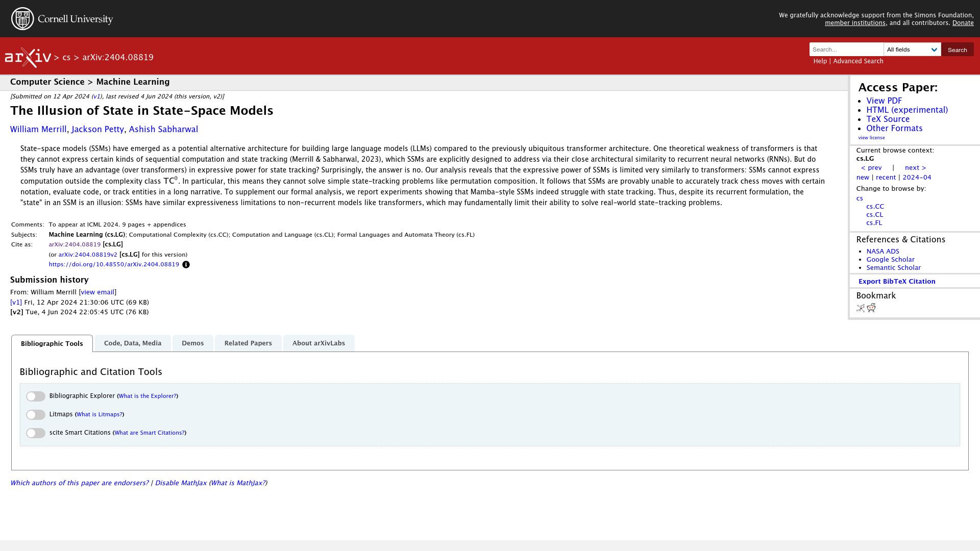Open author Ashish Sabharwal link
Screen dimensions: 980x551
[x=163, y=130]
